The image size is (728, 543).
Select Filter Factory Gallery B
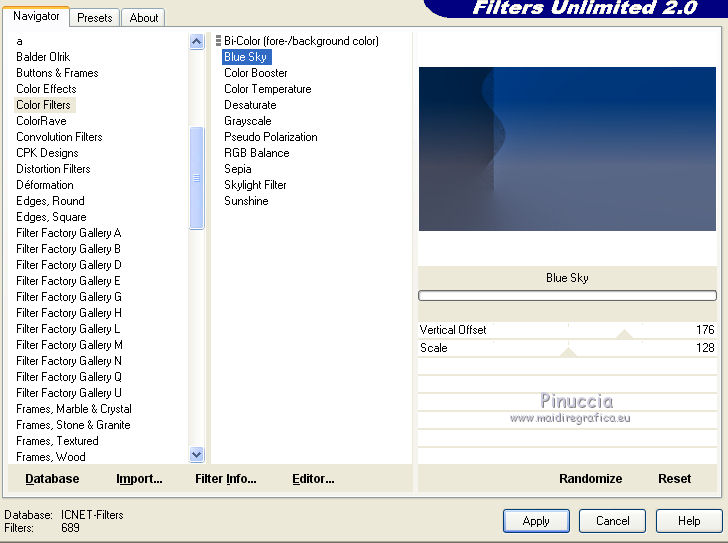[69, 249]
